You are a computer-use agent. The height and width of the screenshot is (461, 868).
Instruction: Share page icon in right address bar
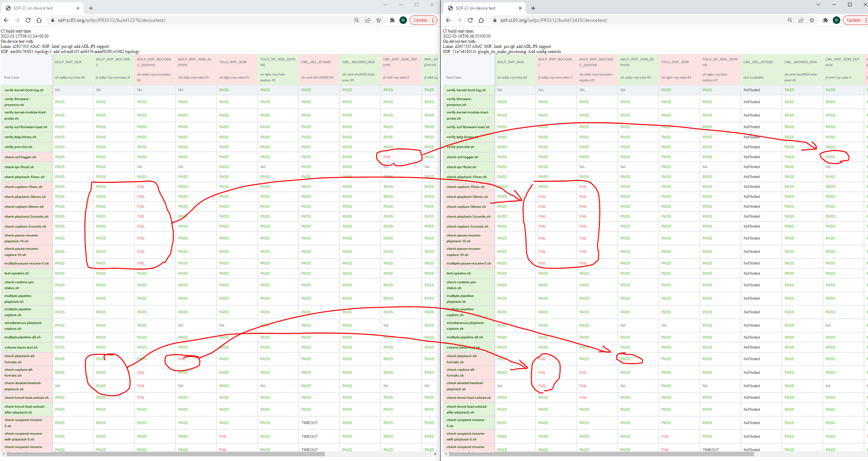801,20
